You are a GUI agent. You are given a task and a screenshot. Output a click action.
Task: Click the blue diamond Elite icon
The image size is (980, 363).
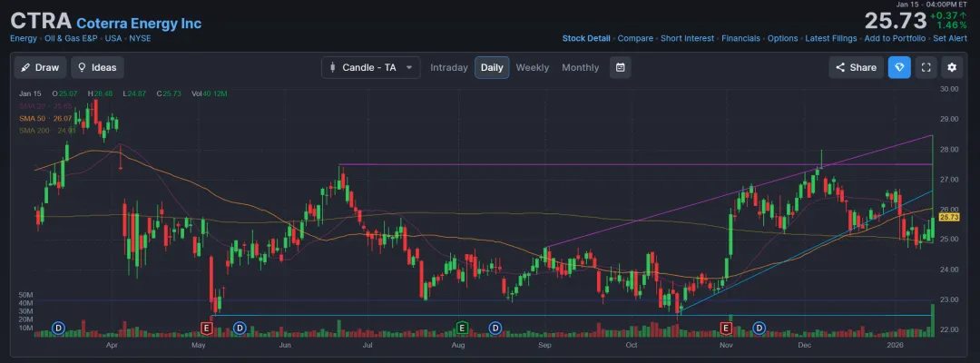pos(899,67)
